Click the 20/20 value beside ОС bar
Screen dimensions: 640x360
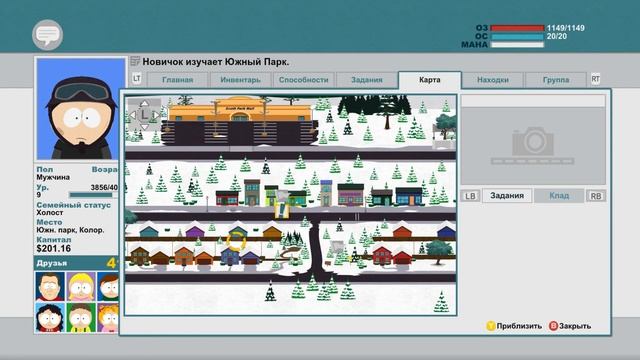tap(557, 36)
